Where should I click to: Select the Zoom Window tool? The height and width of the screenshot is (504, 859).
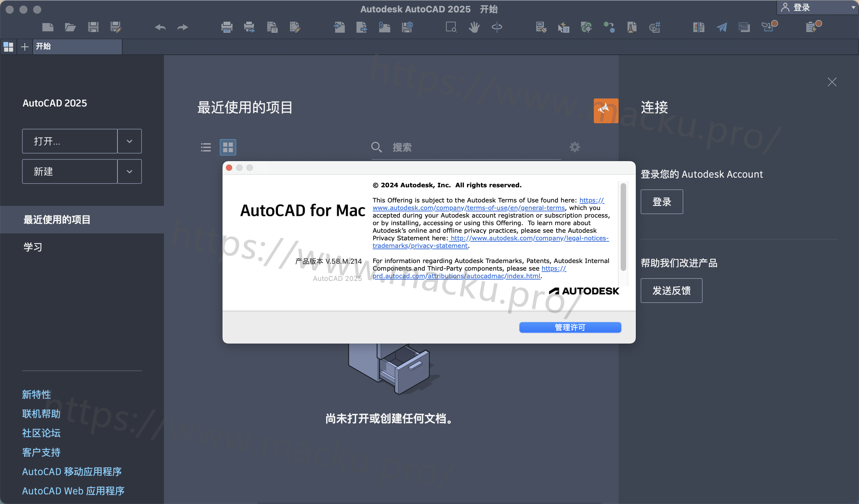coord(451,27)
